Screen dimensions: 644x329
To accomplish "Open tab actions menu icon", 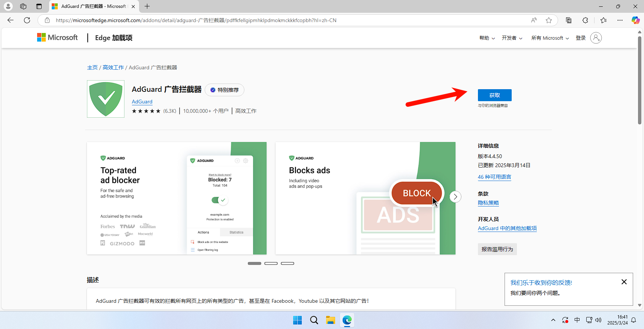I will [x=39, y=6].
